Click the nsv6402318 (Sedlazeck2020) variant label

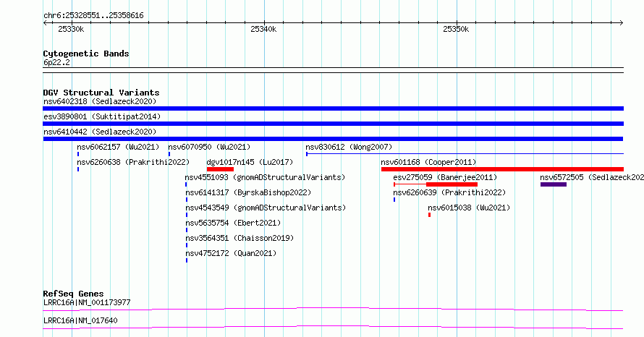click(x=100, y=101)
